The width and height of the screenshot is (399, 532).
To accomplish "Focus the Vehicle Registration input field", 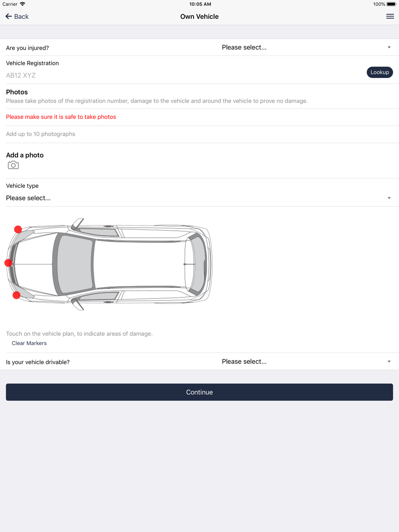I will pyautogui.click(x=184, y=75).
